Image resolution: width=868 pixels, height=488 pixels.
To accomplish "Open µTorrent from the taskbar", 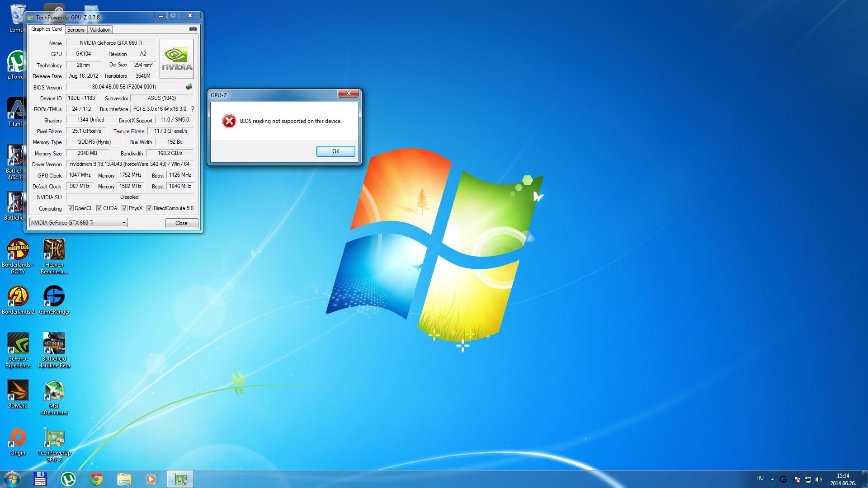I will (68, 479).
